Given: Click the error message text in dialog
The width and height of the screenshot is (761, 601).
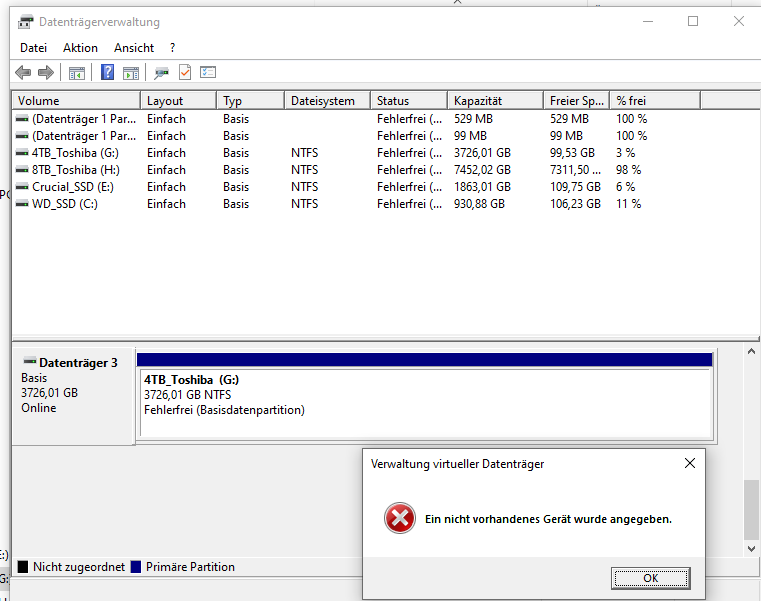Looking at the screenshot, I should pos(548,519).
